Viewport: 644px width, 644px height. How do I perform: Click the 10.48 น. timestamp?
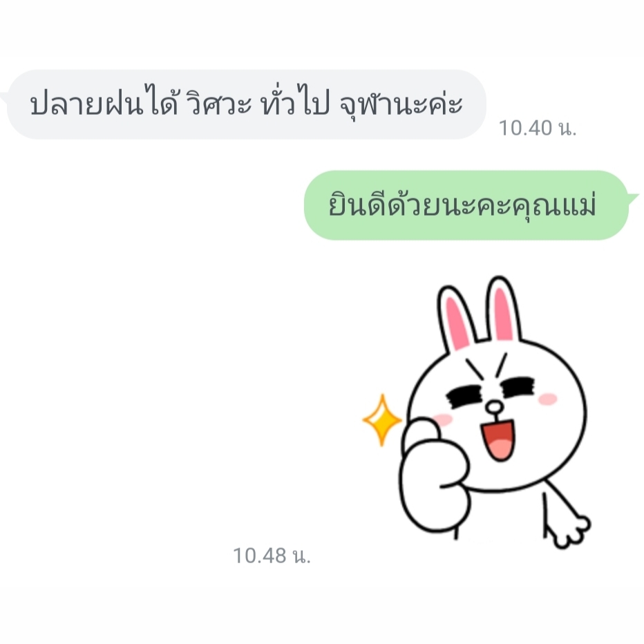point(272,556)
